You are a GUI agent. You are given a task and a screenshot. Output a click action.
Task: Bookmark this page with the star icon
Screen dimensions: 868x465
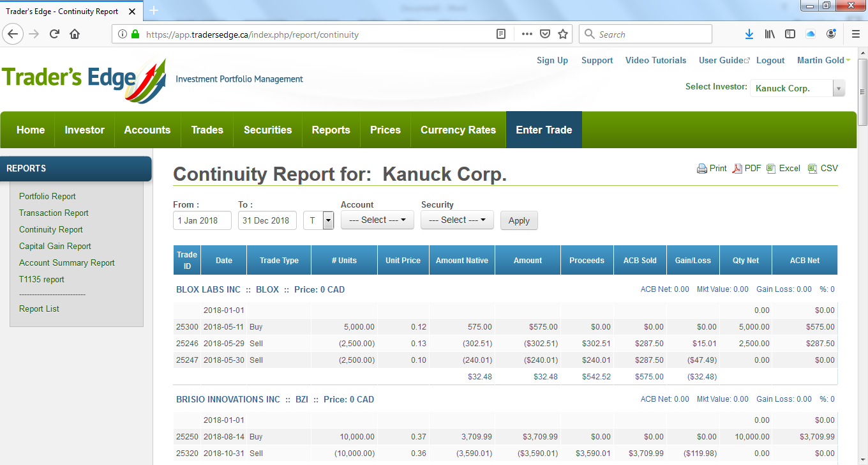[x=562, y=34]
